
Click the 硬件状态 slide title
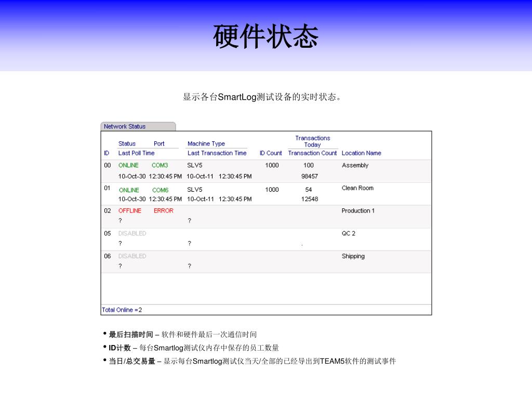[265, 36]
